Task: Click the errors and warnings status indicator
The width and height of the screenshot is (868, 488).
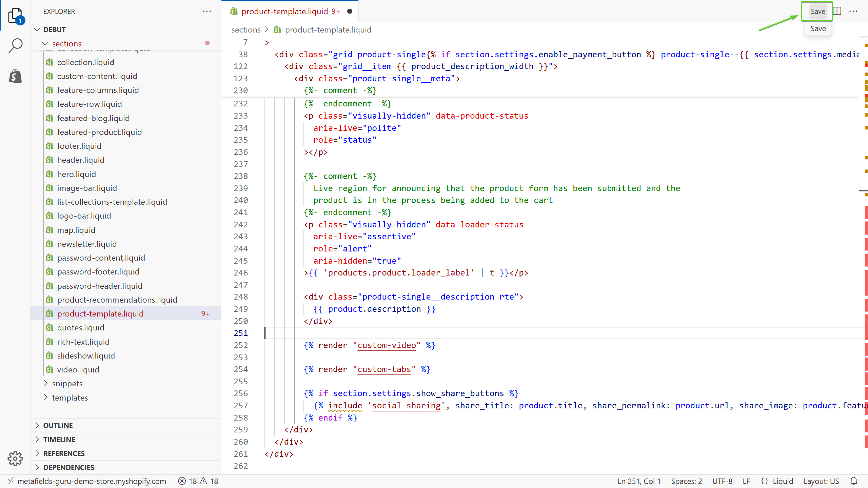Action: pos(198,481)
